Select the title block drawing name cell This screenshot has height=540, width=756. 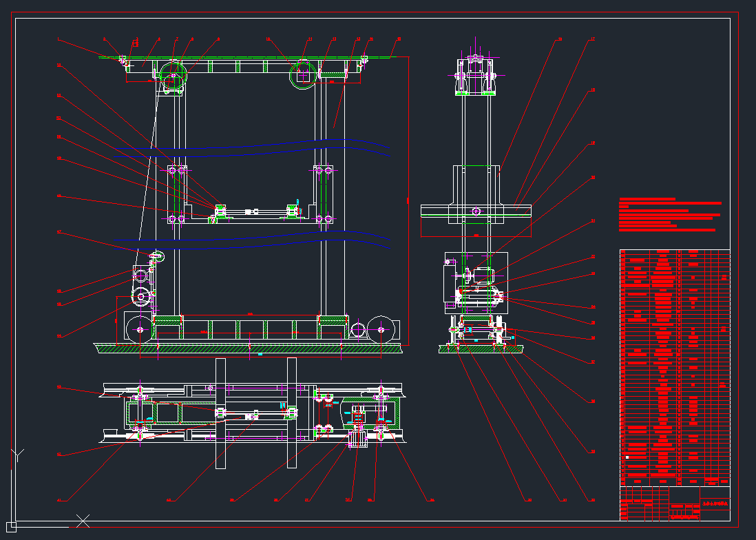coord(715,503)
